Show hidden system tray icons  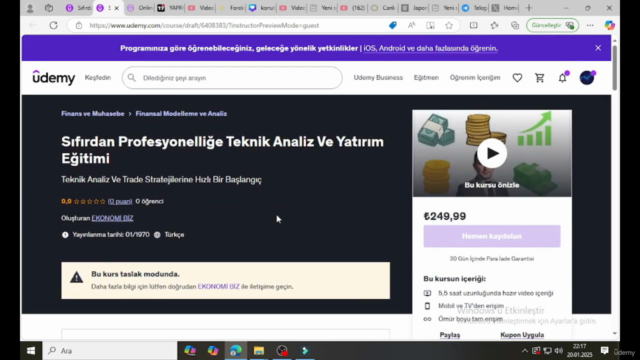pyautogui.click(x=524, y=351)
